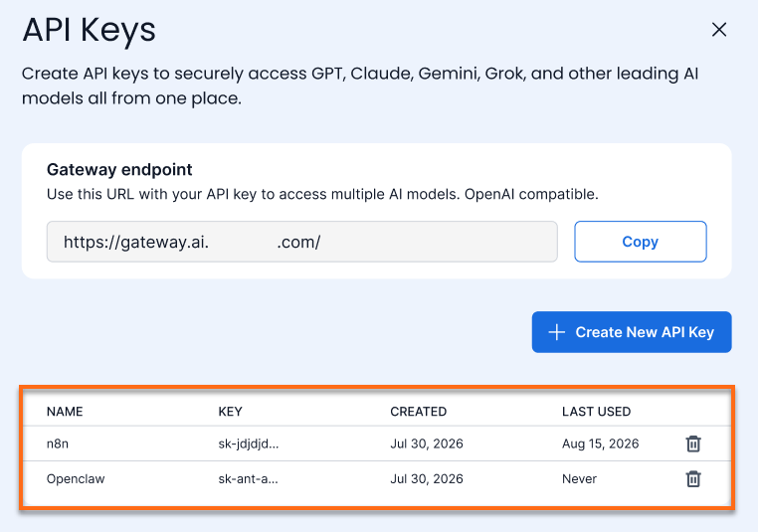Click the Never last used value
This screenshot has height=532, width=758.
coord(579,479)
